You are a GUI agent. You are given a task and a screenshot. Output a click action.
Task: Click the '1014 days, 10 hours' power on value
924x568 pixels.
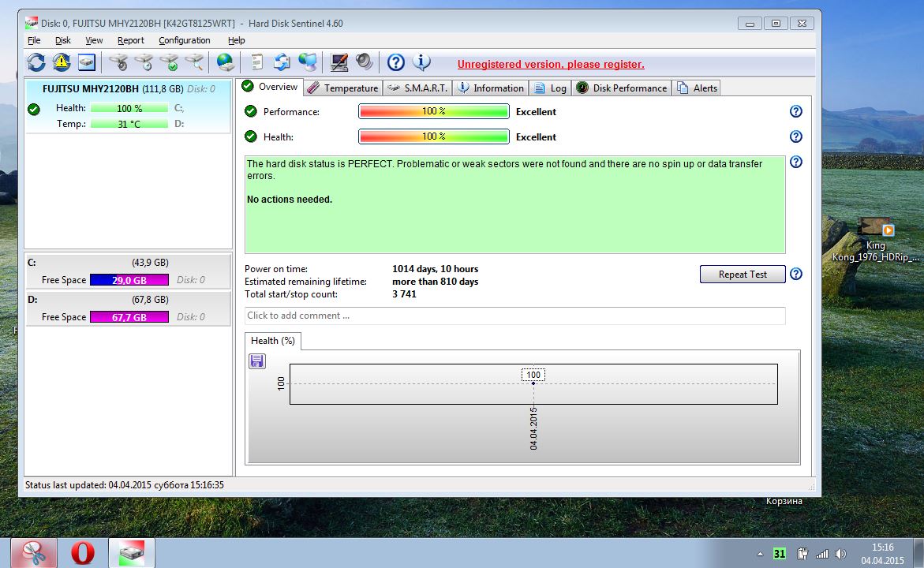click(x=435, y=269)
